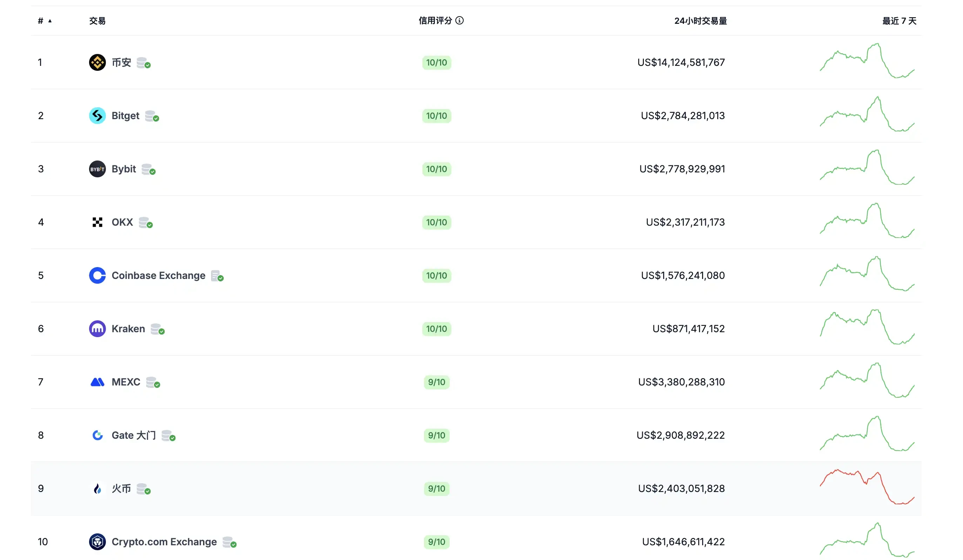This screenshot has height=560, width=963.
Task: Click Kraken's 10/10 trust score badge
Action: tap(436, 329)
